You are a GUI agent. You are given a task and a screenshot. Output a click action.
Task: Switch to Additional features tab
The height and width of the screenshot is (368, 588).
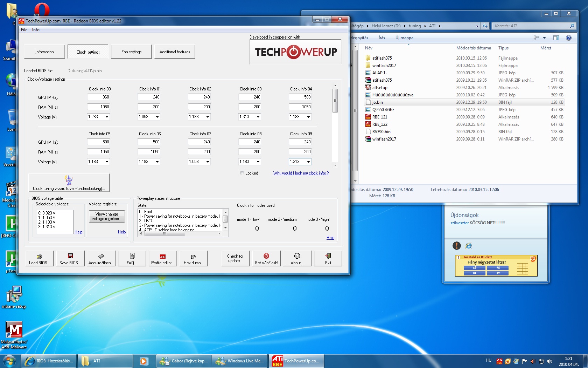175,52
